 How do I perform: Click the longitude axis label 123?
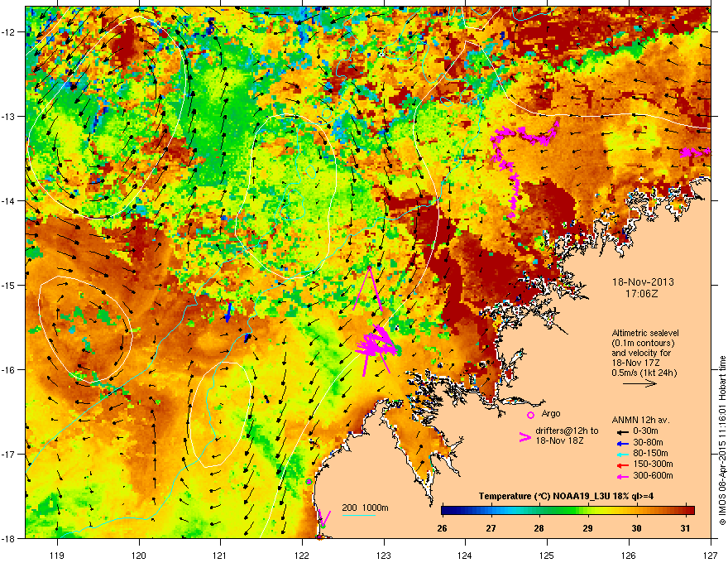pyautogui.click(x=384, y=555)
